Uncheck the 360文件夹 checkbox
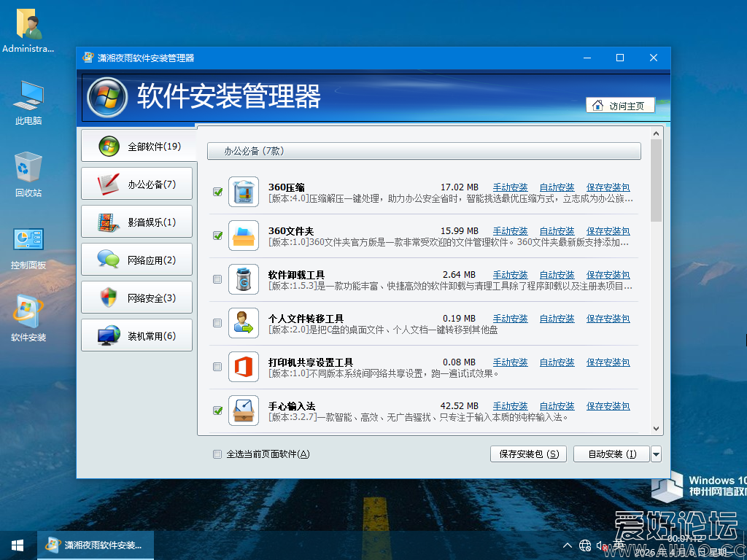 click(x=217, y=236)
